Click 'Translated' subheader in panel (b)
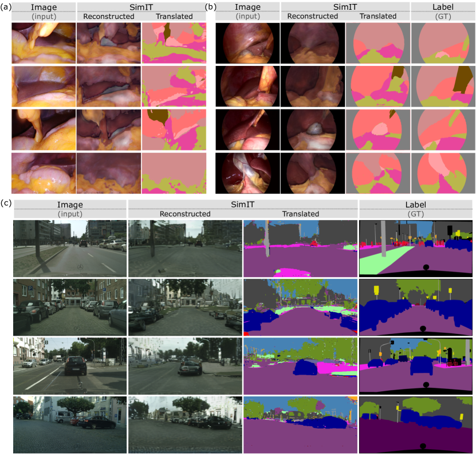476x456 pixels. pos(378,16)
